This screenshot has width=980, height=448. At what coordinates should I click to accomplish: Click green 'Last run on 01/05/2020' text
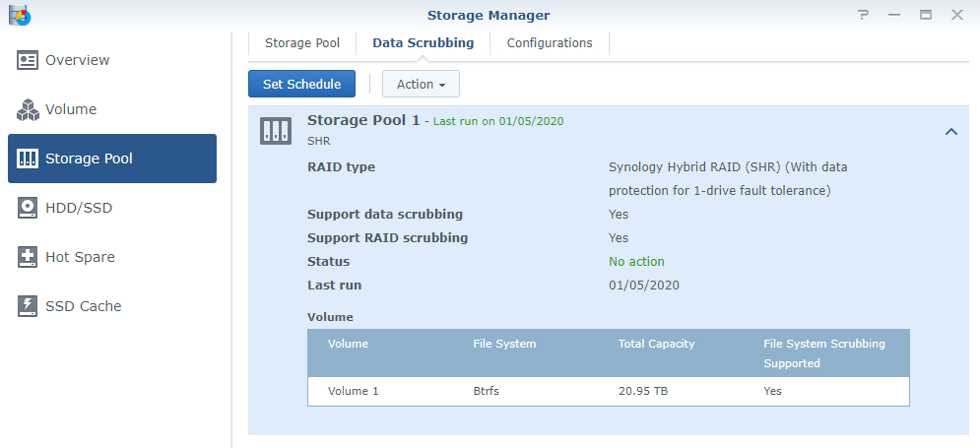498,121
